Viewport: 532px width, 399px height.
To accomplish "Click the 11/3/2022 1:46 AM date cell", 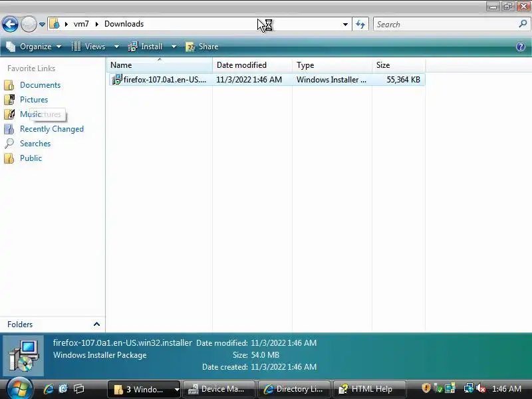I will pos(249,80).
